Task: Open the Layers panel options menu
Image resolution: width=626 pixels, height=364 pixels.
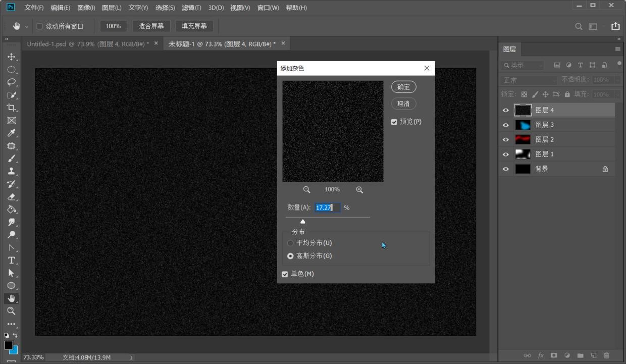Action: click(617, 49)
